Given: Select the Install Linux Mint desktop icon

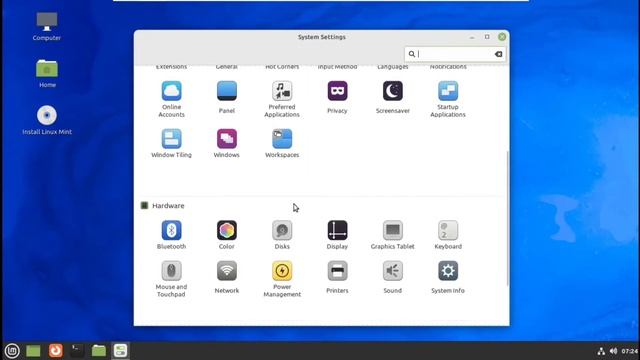Looking at the screenshot, I should point(47,120).
